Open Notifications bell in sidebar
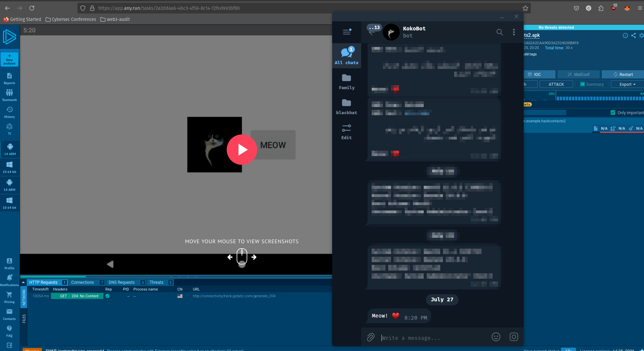This screenshot has width=644, height=351. 9,280
